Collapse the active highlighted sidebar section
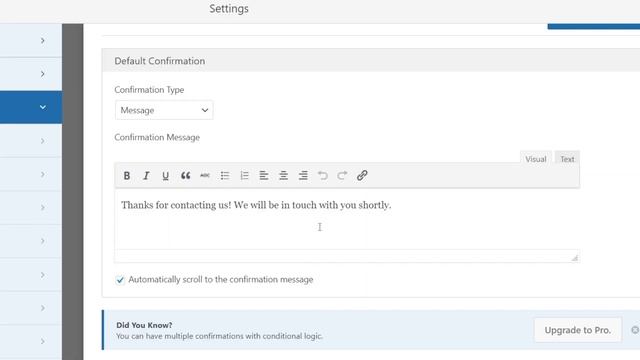 pos(42,107)
